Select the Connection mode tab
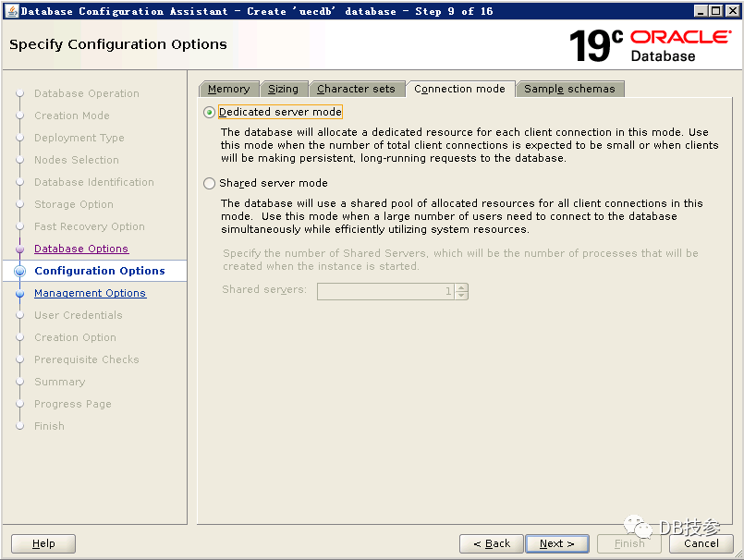 (459, 89)
